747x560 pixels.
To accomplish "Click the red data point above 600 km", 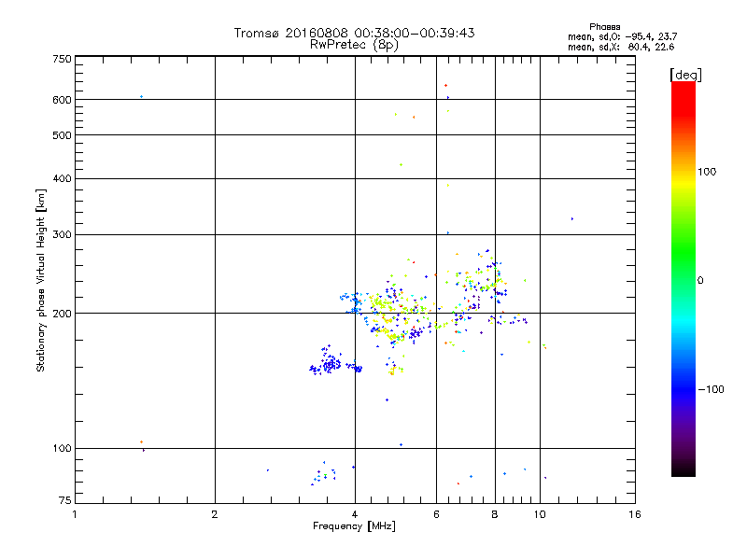I will click(x=446, y=86).
